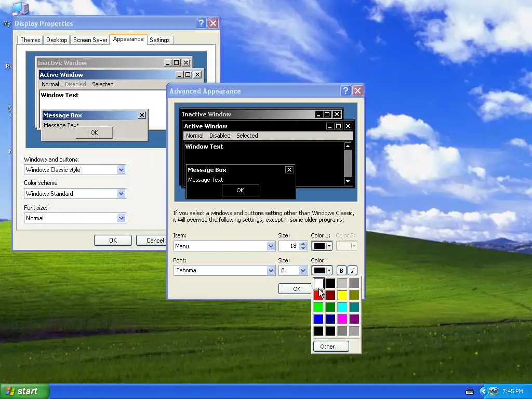Pick the bright green swatch
The width and height of the screenshot is (532, 399).
318,307
